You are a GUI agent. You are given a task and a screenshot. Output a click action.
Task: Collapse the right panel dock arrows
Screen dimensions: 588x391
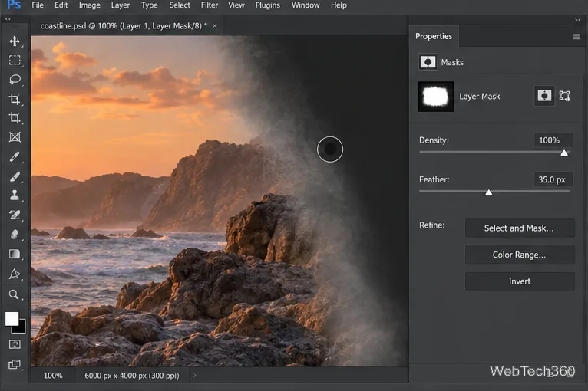(x=577, y=20)
